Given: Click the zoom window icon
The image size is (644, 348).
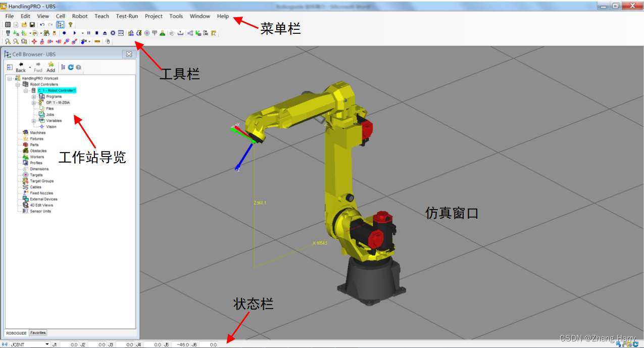Looking at the screenshot, I should point(24,41).
